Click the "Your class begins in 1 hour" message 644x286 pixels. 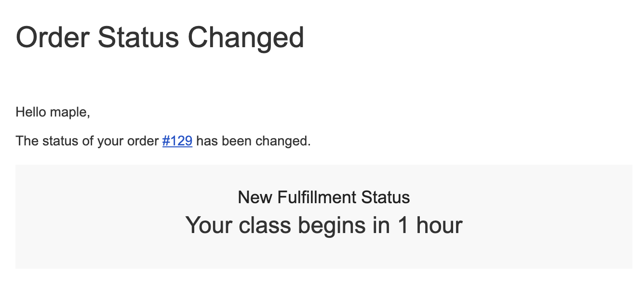coord(324,225)
